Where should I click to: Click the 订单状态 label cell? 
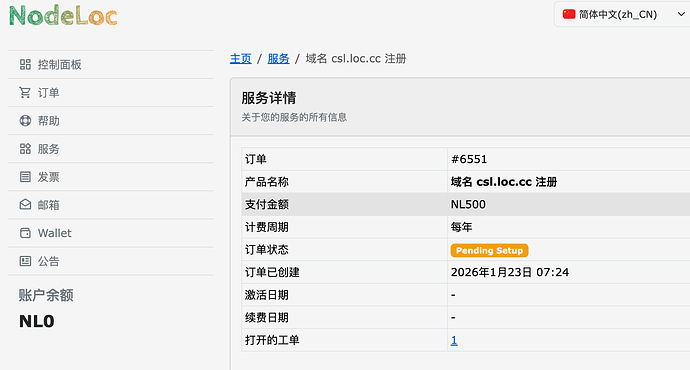pos(345,250)
